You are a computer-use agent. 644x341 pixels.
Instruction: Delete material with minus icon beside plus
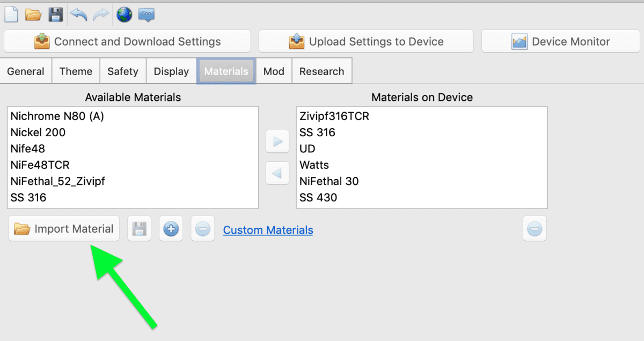(202, 229)
